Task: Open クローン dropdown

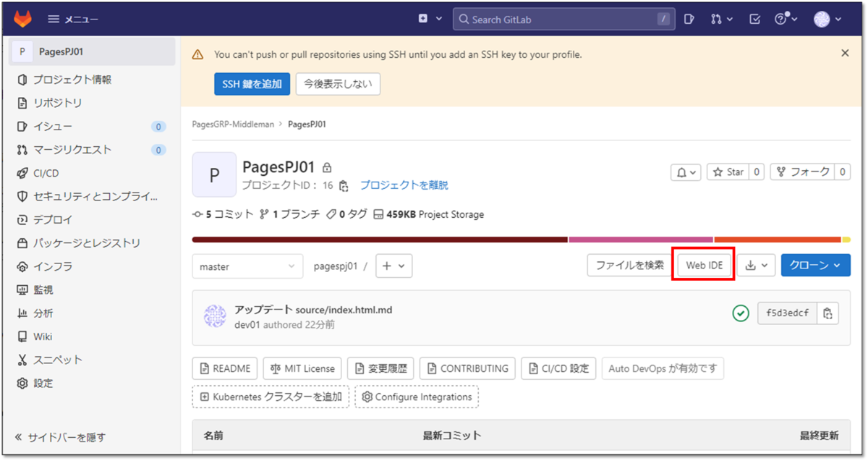Action: pos(816,266)
